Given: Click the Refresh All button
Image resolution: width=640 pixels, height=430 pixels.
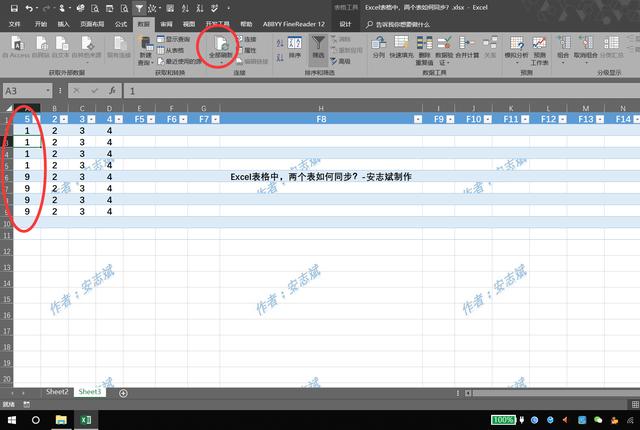Looking at the screenshot, I should (x=220, y=47).
